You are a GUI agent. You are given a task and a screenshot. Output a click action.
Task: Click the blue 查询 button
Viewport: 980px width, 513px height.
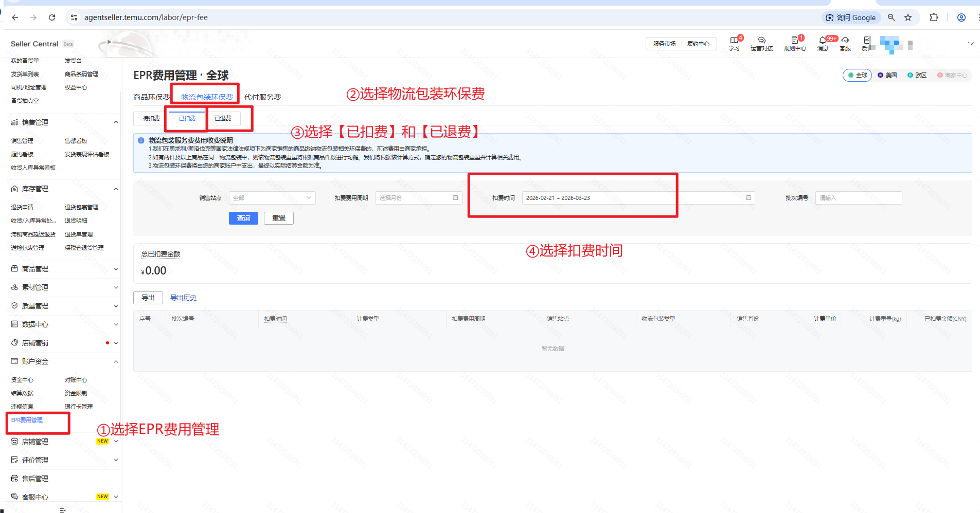tap(243, 218)
